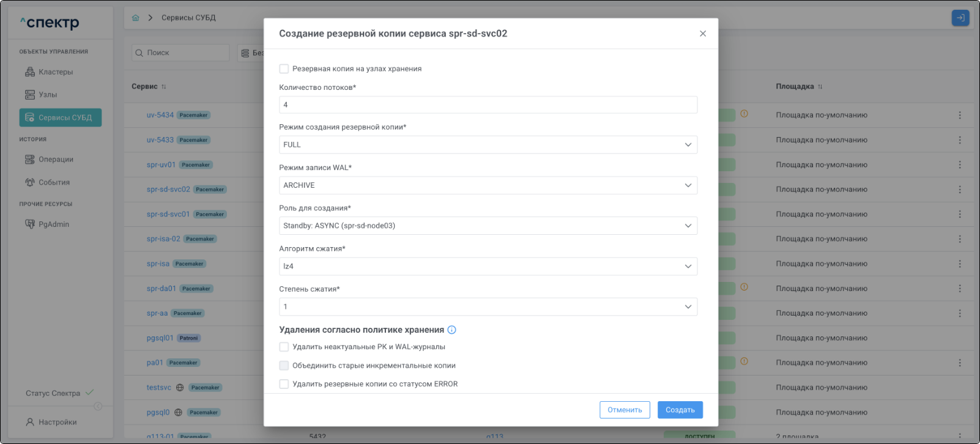Viewport: 980px width, 444px height.
Task: Click warning icon in spr-da01 row
Action: tap(744, 287)
